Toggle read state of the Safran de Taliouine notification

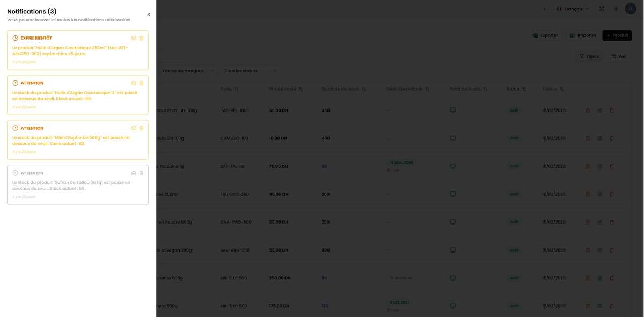pyautogui.click(x=134, y=173)
